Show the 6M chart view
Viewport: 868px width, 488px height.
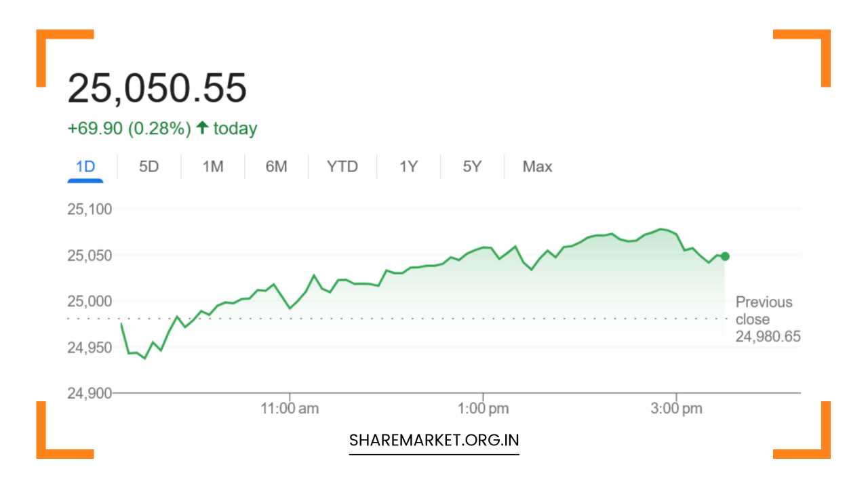click(x=276, y=167)
